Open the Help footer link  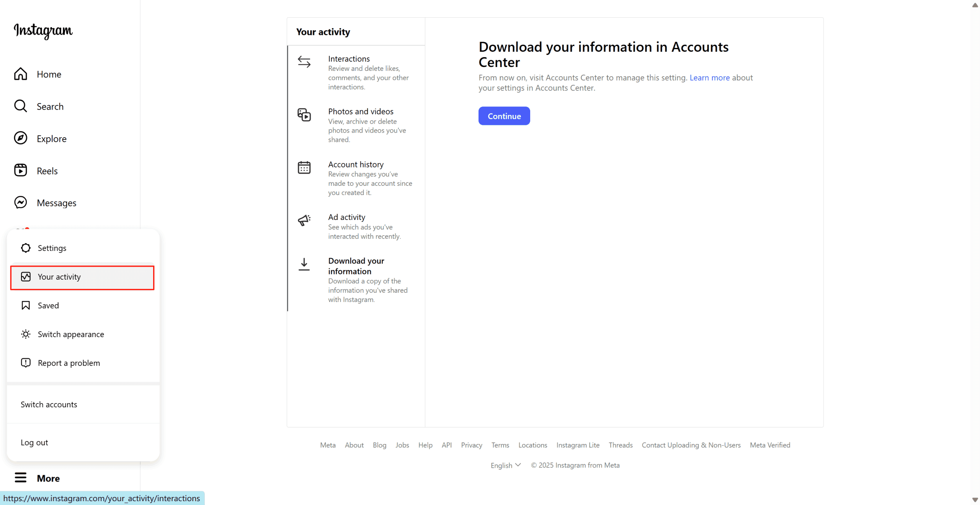[x=425, y=445]
